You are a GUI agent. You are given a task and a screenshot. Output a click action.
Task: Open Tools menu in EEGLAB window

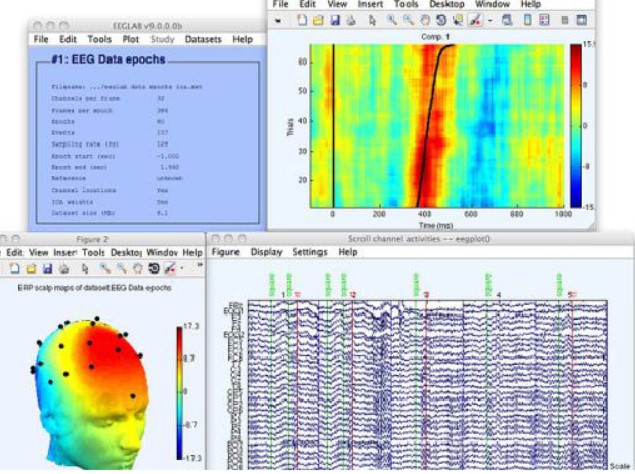pos(100,39)
